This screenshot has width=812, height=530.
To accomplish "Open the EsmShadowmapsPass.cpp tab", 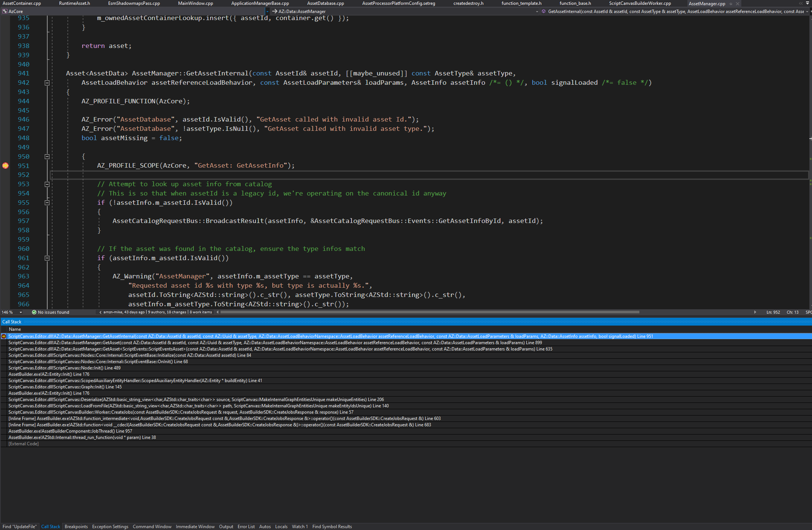I will (134, 3).
